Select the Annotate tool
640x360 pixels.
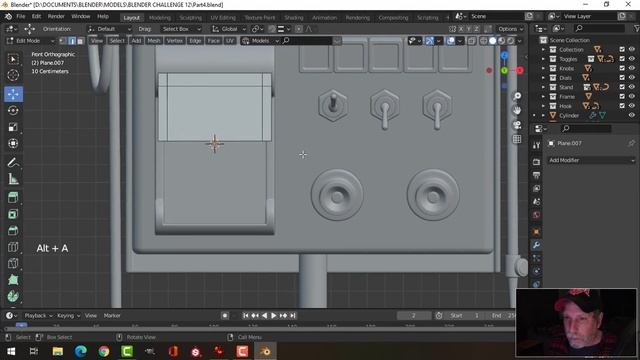[x=13, y=162]
